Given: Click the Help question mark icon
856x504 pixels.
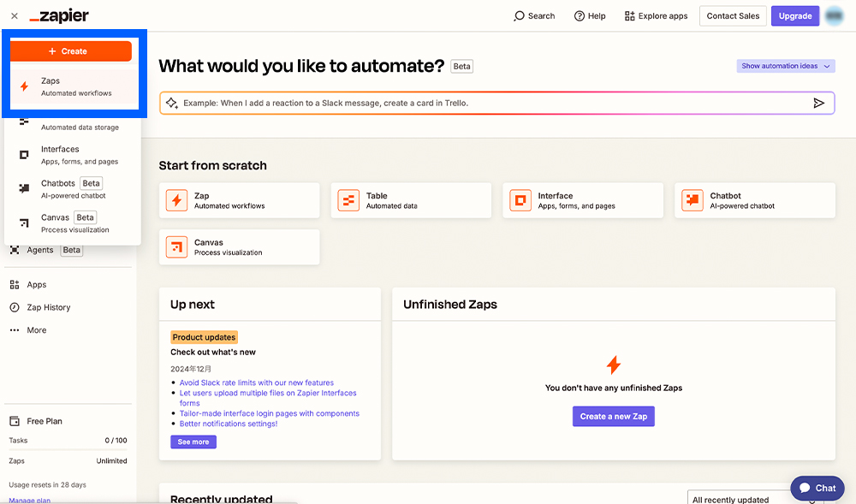Looking at the screenshot, I should tap(580, 15).
